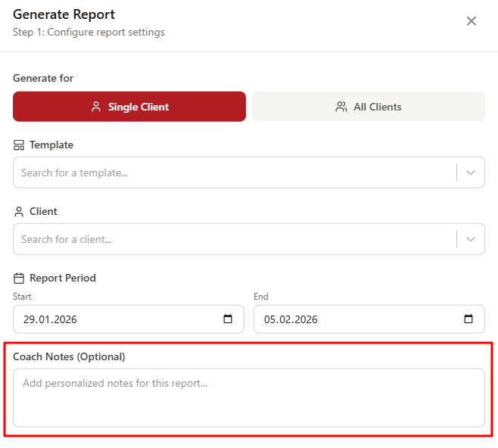Click the calendar icon beside Report Period heading

19,278
